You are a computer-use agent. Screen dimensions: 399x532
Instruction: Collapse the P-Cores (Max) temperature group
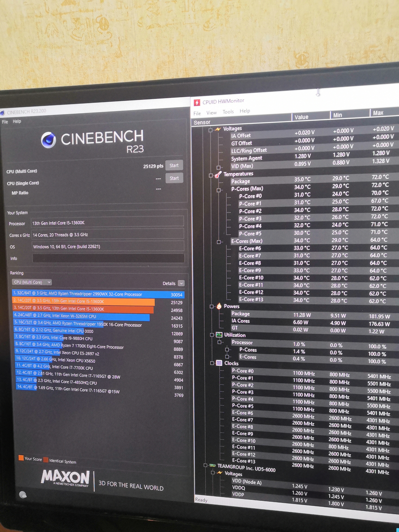pyautogui.click(x=218, y=190)
